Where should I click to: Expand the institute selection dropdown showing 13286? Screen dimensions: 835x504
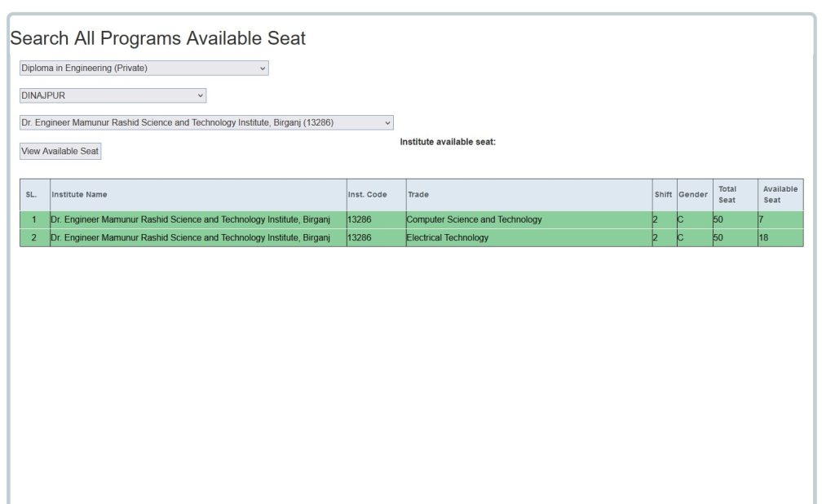pyautogui.click(x=206, y=122)
